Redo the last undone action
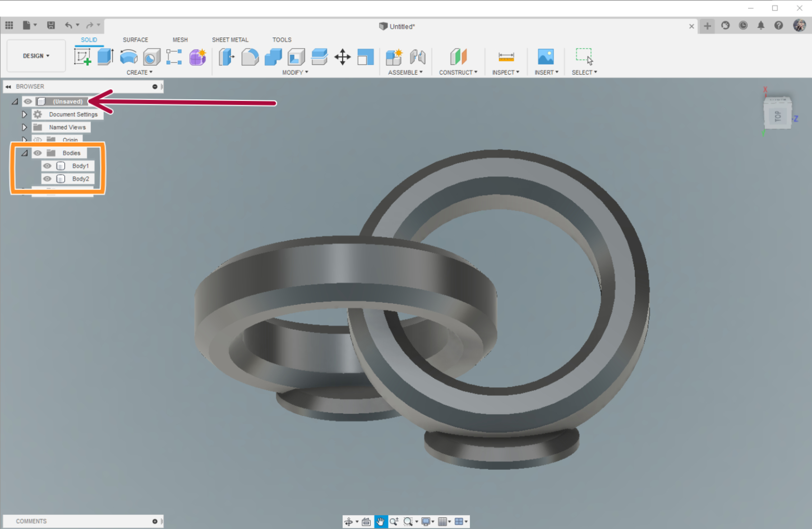The height and width of the screenshot is (529, 812). (89, 25)
